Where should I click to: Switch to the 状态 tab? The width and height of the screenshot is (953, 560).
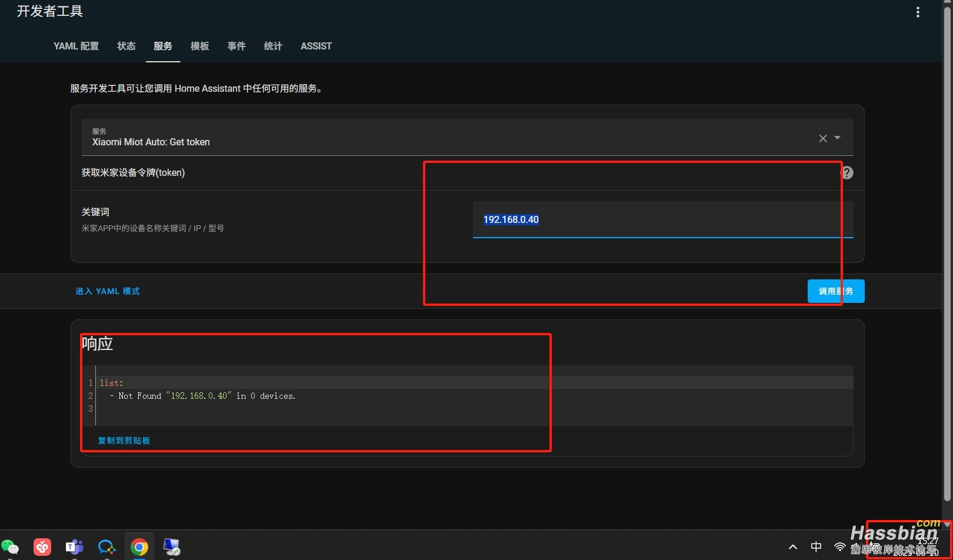pyautogui.click(x=126, y=46)
